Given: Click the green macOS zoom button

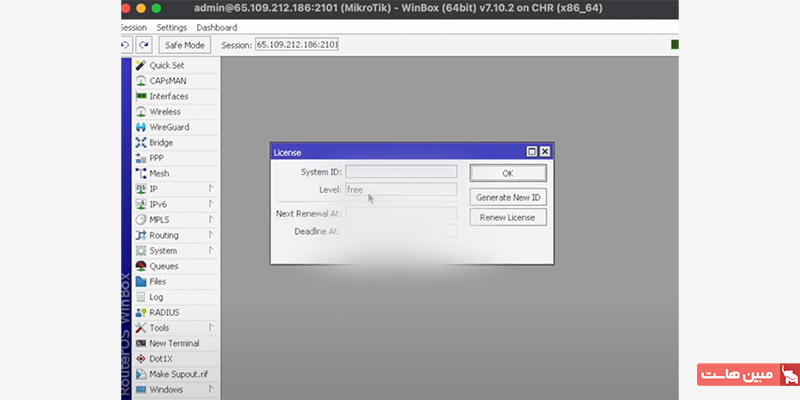Looking at the screenshot, I should pos(157,8).
